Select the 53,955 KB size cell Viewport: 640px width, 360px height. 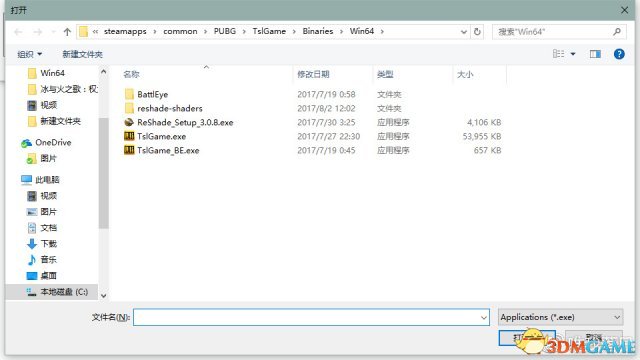(482, 136)
